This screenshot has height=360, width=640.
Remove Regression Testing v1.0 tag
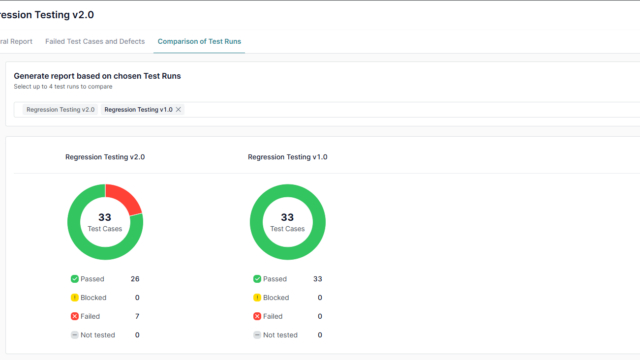[178, 109]
